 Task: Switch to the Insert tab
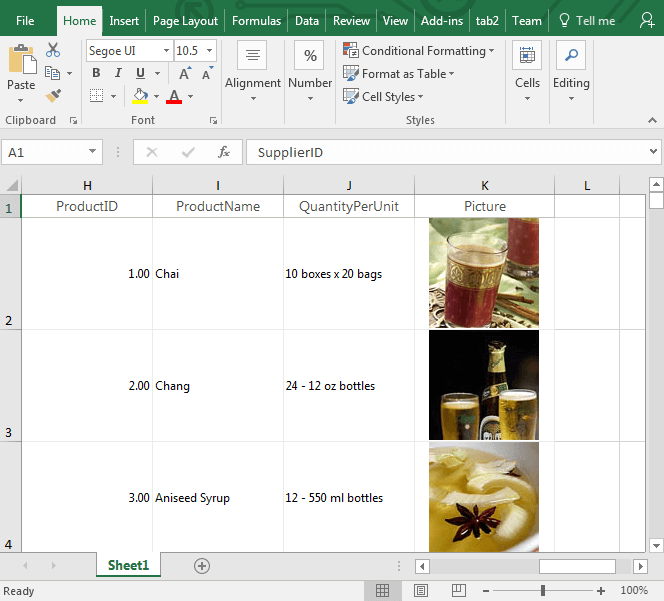124,21
